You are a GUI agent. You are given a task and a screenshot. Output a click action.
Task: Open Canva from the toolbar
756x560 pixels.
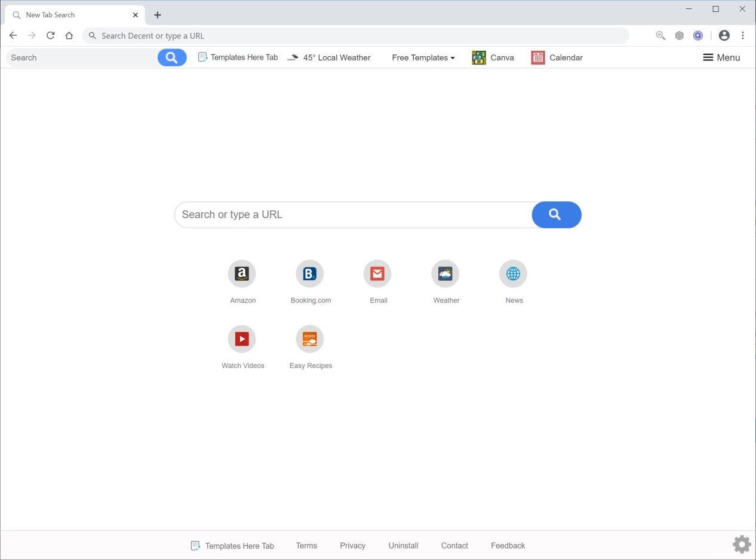493,57
